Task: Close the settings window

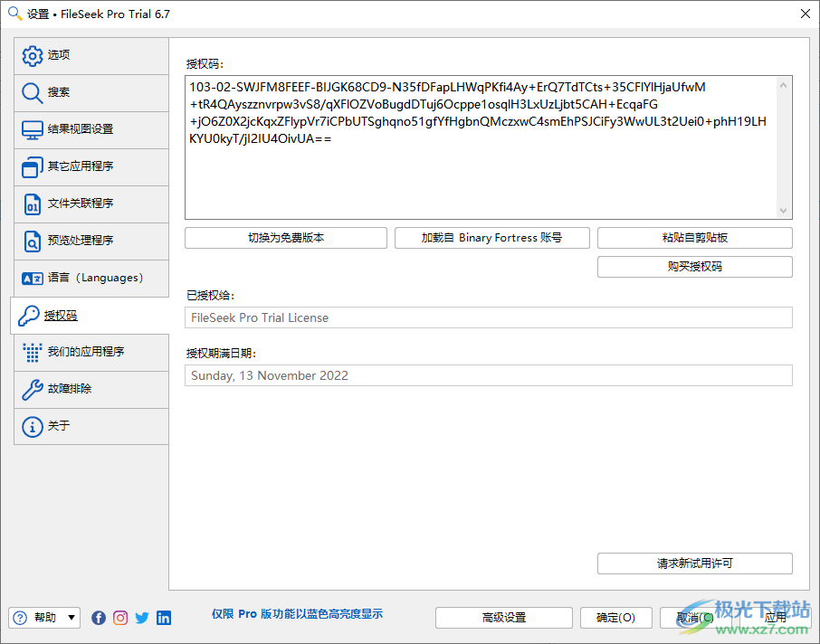Action: 806,14
